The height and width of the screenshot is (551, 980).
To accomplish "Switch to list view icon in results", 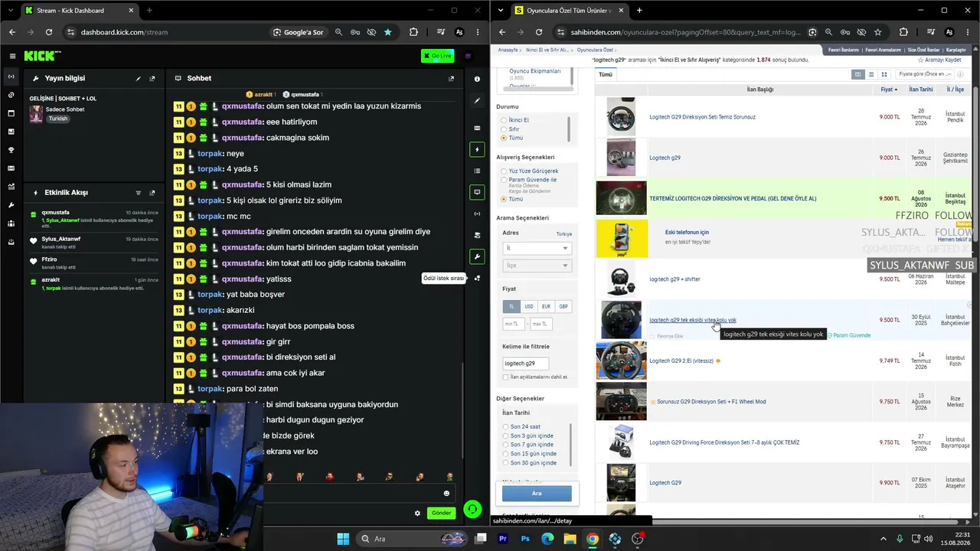I will click(x=871, y=74).
